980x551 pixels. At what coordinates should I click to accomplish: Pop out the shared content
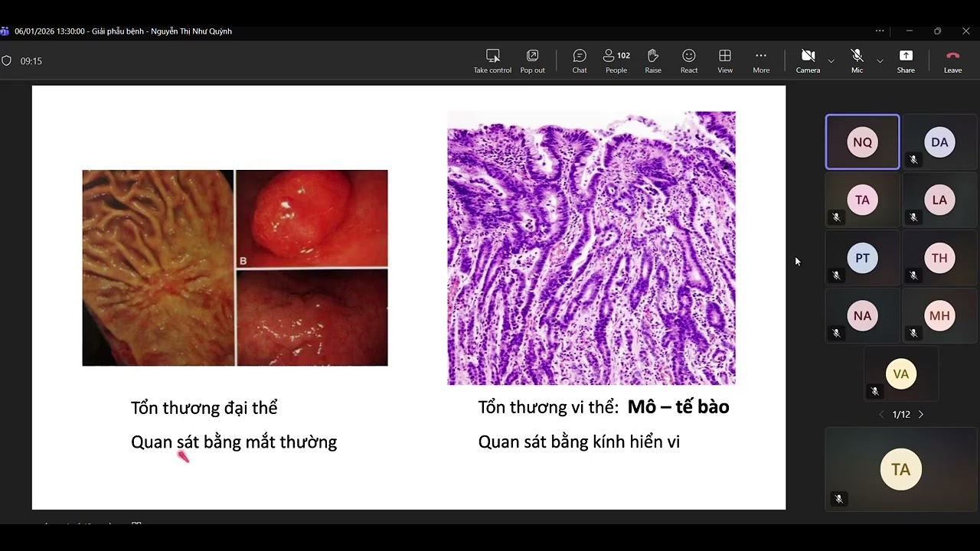coord(532,61)
